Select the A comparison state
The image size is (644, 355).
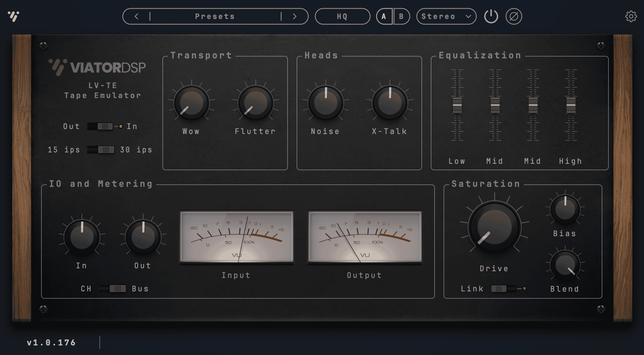(x=384, y=16)
